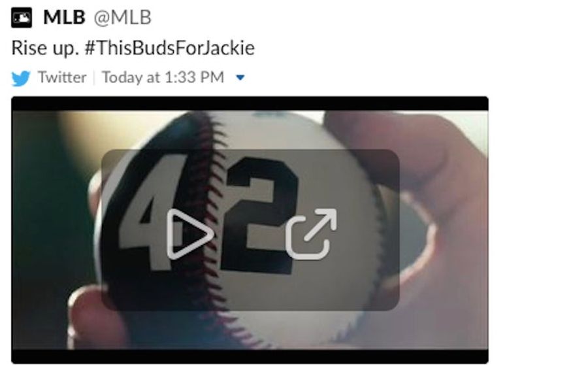Open the @MLB handle link
Screen dimensions: 588x376
[122, 17]
